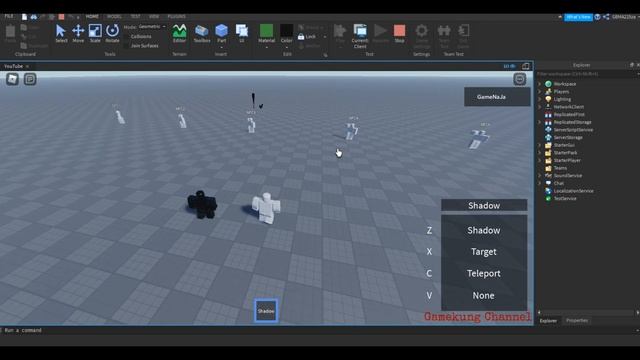The width and height of the screenshot is (640, 360).
Task: Select the Shadow tool in hotbar
Action: tap(266, 311)
